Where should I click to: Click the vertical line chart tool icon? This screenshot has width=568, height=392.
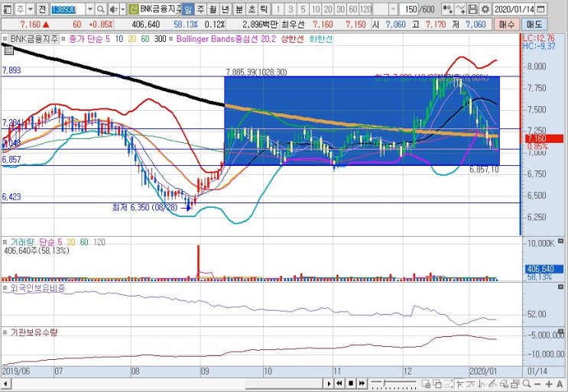pyautogui.click(x=482, y=384)
